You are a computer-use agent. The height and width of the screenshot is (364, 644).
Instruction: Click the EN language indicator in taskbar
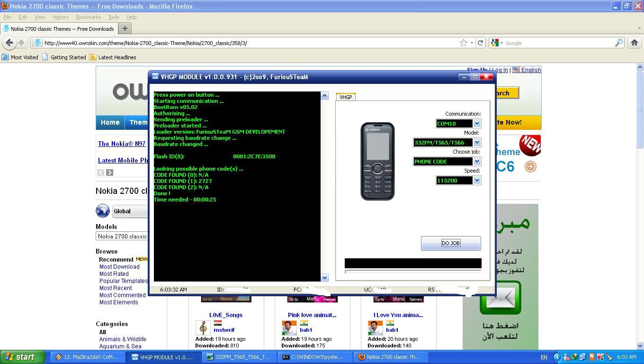point(544,357)
